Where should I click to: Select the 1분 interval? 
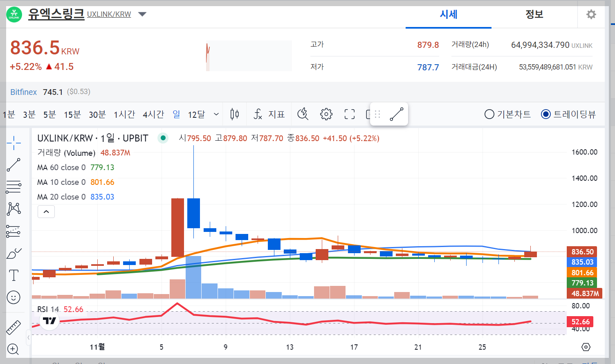(x=9, y=114)
